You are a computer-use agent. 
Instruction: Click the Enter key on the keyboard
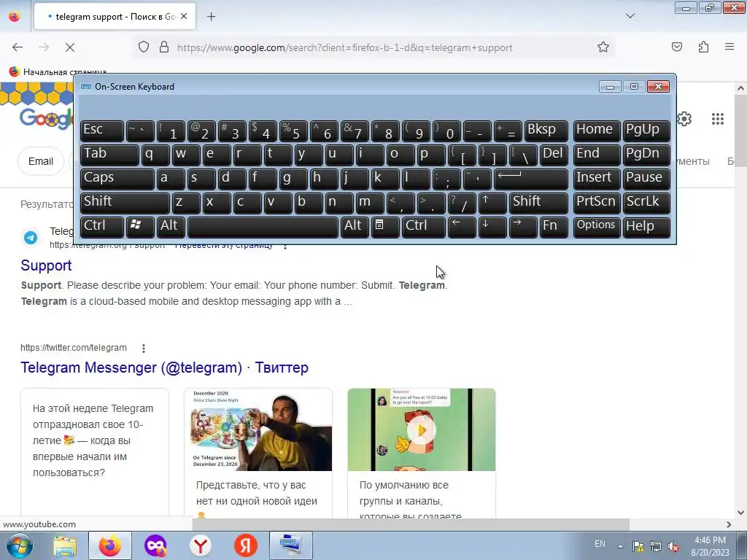click(x=531, y=179)
